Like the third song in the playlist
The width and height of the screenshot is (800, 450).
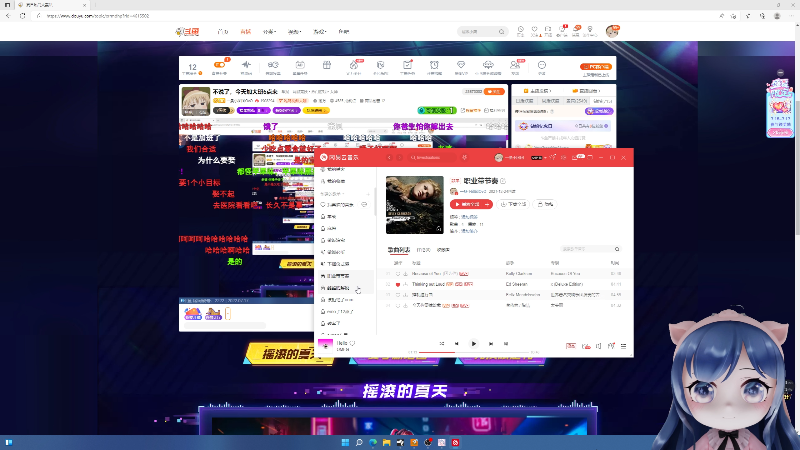click(x=398, y=295)
